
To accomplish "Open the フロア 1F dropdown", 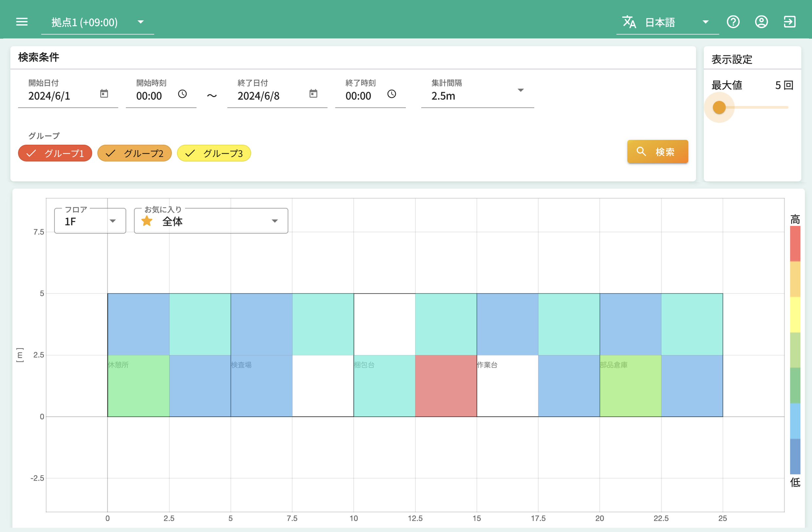I will [90, 221].
